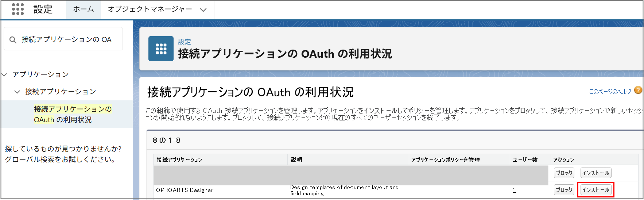Switch to the ホーム tab

coord(83,9)
